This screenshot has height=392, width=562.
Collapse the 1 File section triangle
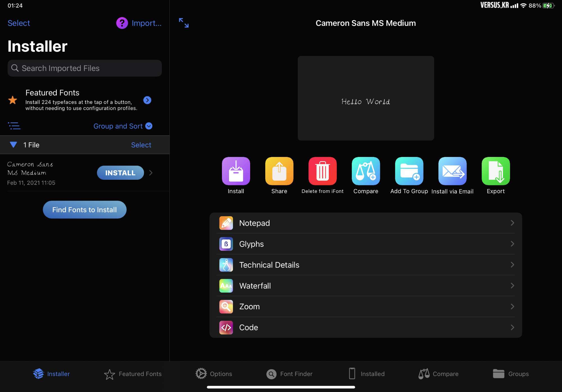tap(13, 145)
